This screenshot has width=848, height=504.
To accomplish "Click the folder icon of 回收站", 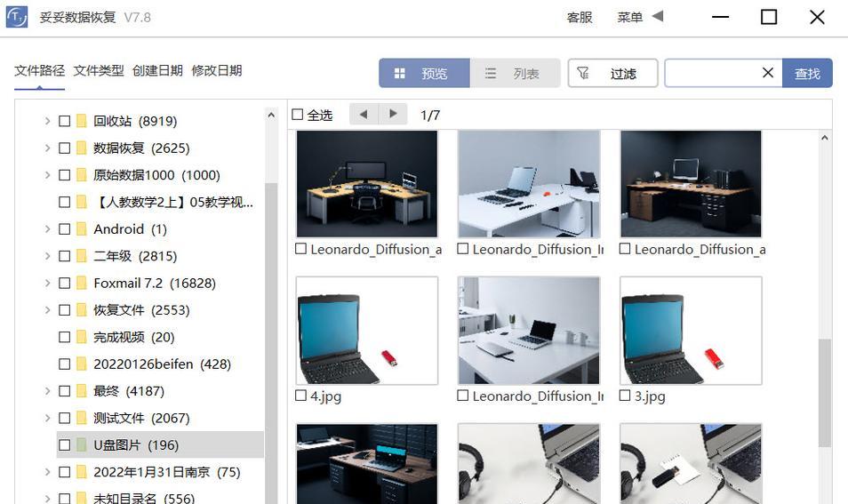I will click(x=81, y=121).
